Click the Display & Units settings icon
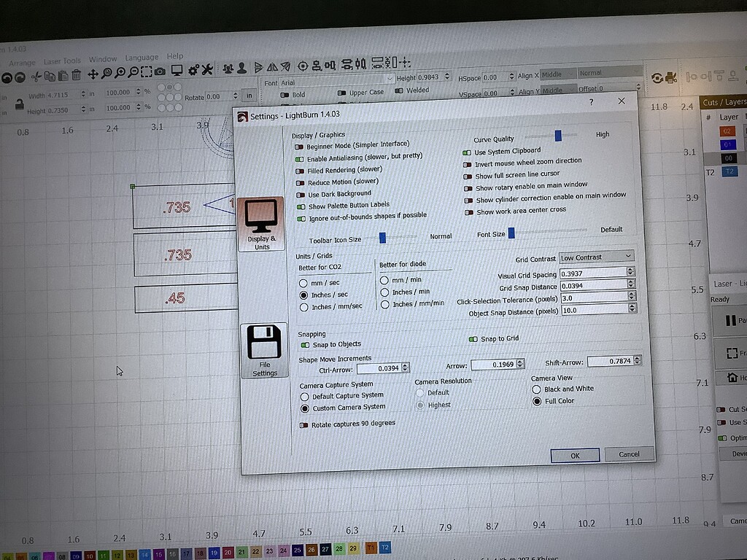This screenshot has width=747, height=560. 262,219
